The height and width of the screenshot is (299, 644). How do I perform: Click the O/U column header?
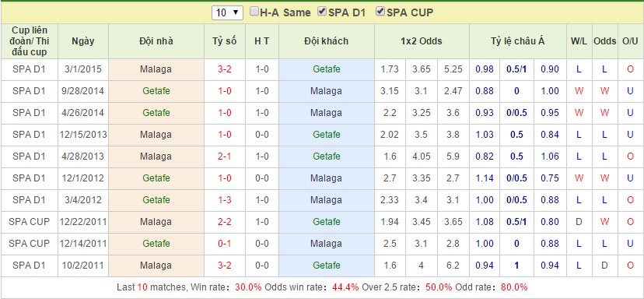[x=630, y=41]
